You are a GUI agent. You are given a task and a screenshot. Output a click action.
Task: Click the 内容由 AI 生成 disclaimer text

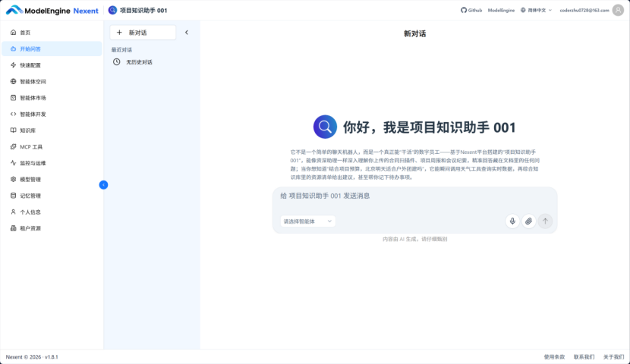coord(414,239)
